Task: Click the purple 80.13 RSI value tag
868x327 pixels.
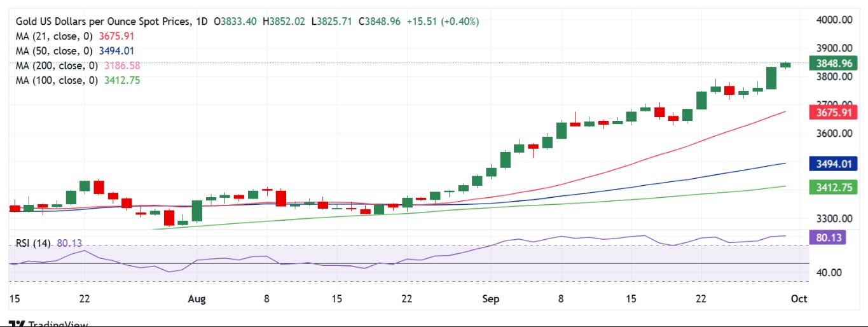Action: click(827, 238)
